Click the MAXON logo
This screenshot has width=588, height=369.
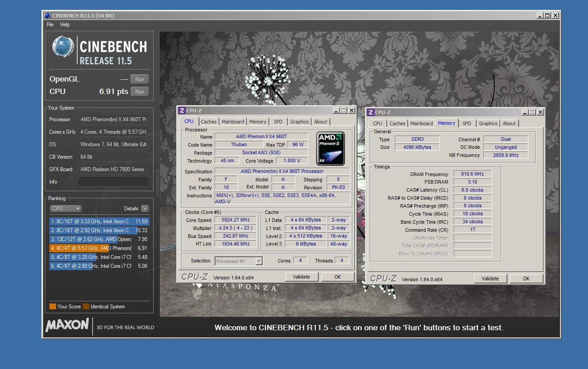point(67,325)
